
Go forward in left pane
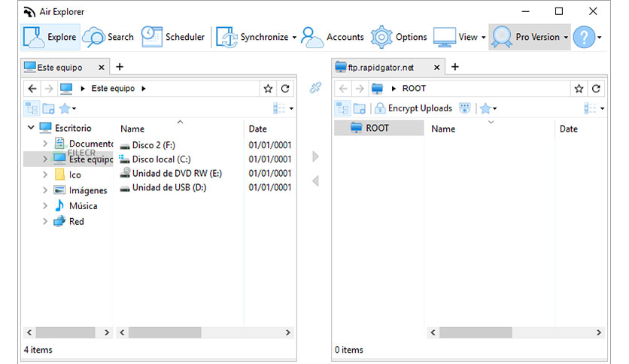click(x=49, y=88)
